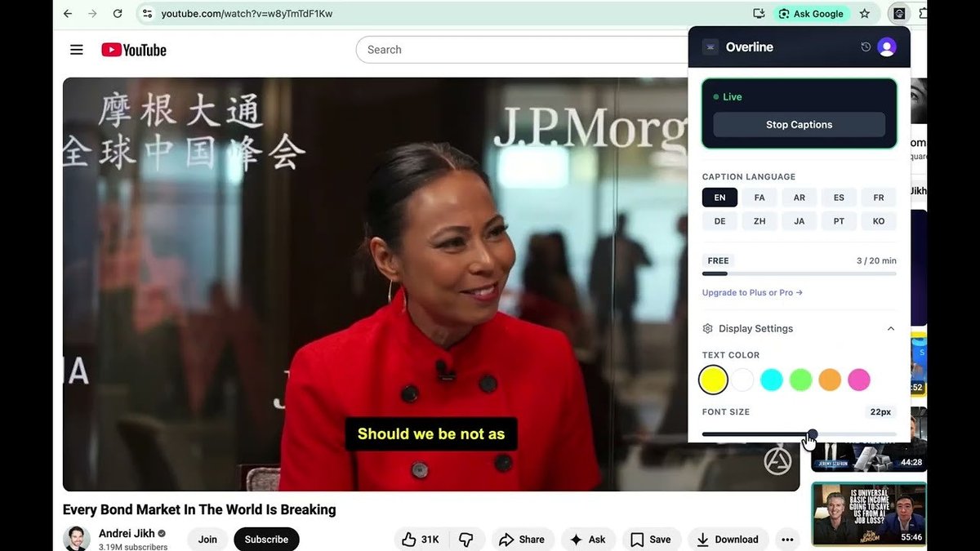Choose the green text color swatch

(801, 380)
